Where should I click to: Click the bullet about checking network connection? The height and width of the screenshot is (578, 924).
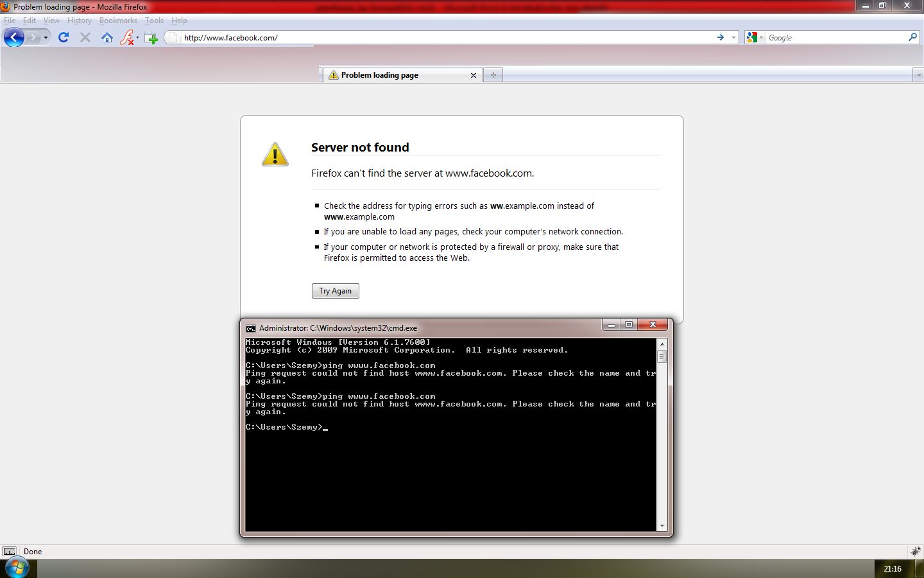[x=473, y=231]
